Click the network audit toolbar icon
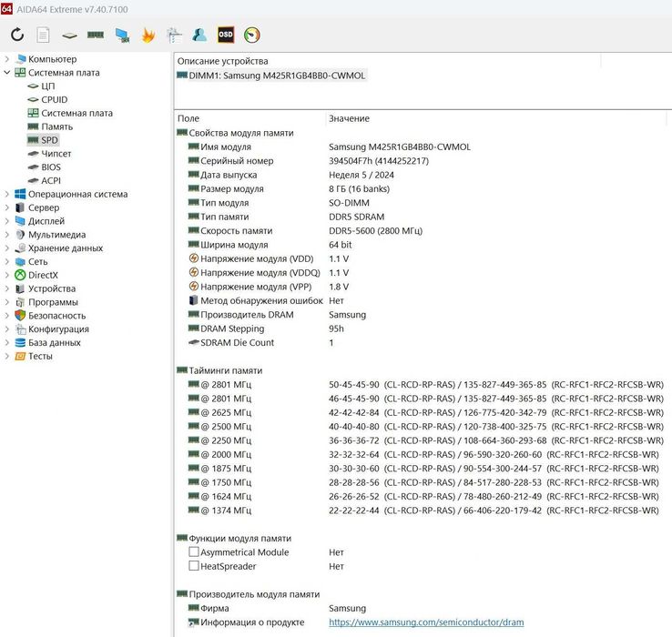 pyautogui.click(x=174, y=35)
